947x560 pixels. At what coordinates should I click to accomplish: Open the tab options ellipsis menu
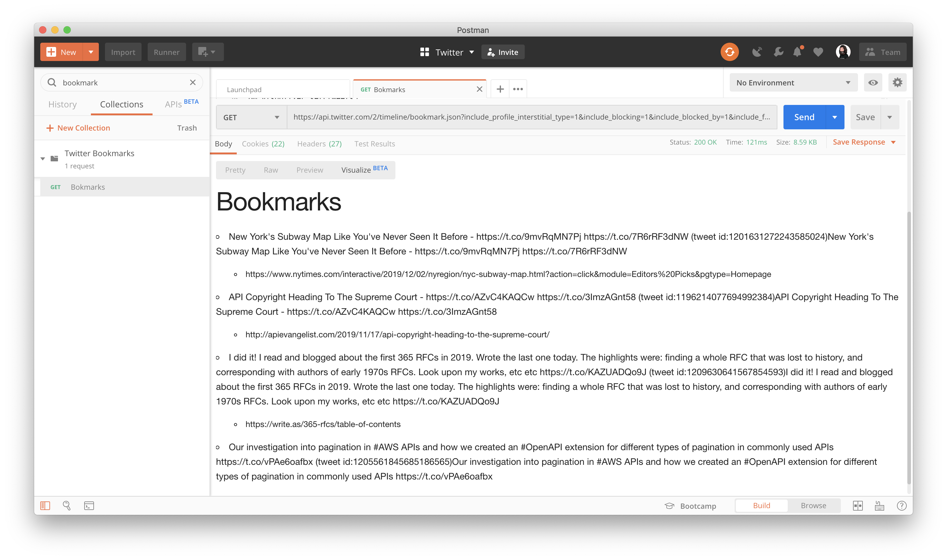tap(518, 89)
